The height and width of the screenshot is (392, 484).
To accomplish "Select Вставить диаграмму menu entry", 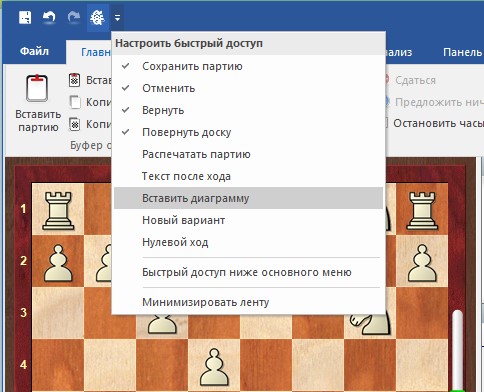I will click(248, 198).
